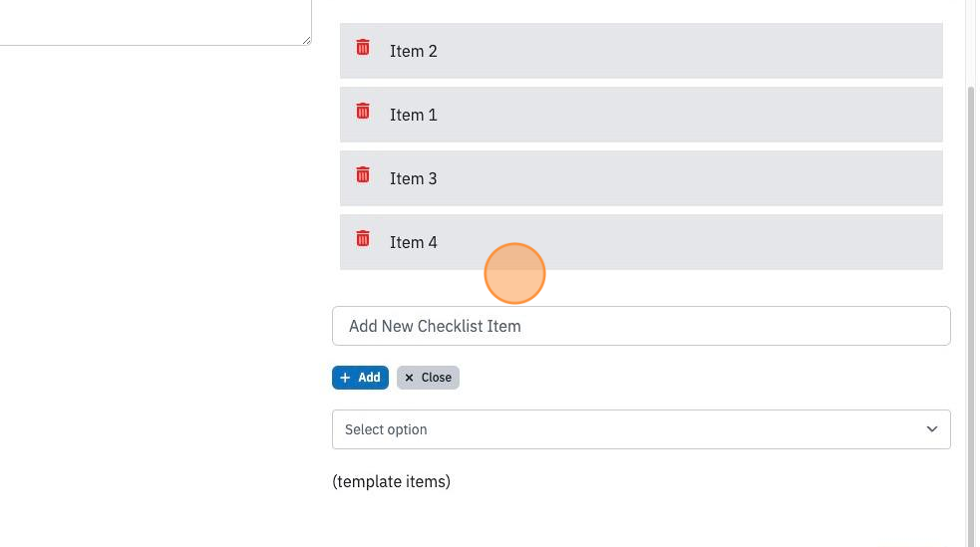Click the (template items) label
Viewport: 980px width, 547px height.
(x=391, y=481)
